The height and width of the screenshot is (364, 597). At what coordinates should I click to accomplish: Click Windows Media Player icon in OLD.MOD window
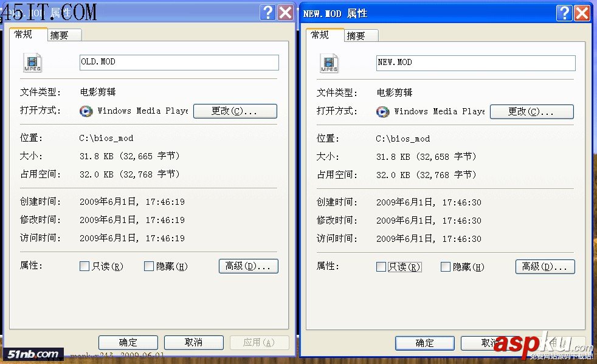coord(86,111)
